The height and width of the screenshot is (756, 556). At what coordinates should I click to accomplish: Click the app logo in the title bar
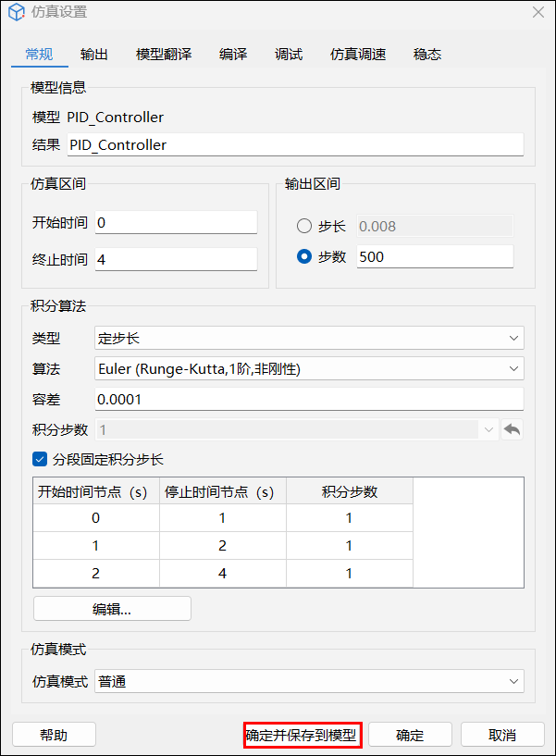tap(16, 13)
